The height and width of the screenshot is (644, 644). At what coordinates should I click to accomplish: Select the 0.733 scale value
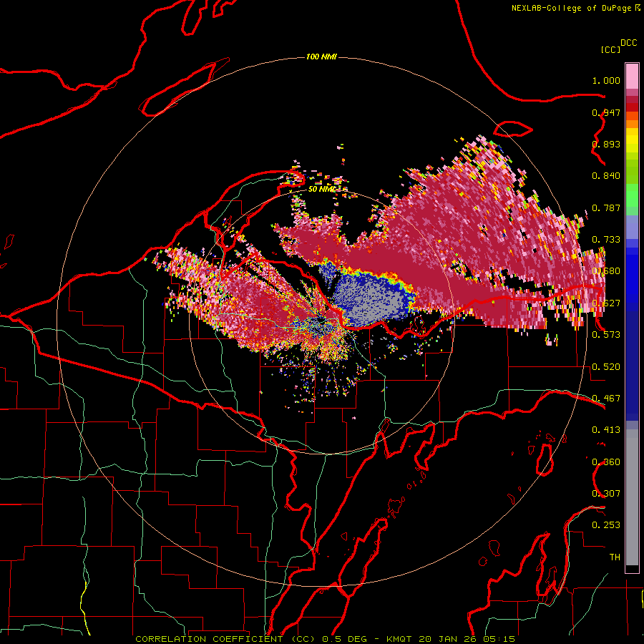pos(606,240)
